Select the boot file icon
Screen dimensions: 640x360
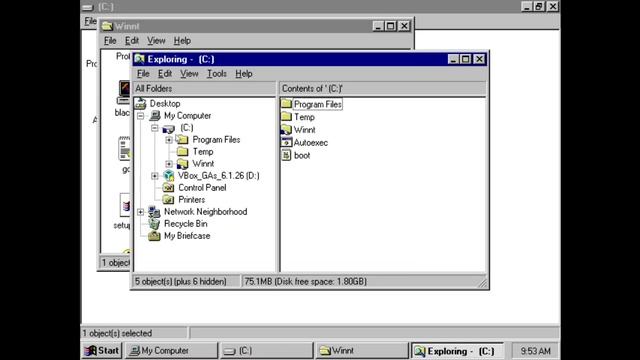pos(287,156)
